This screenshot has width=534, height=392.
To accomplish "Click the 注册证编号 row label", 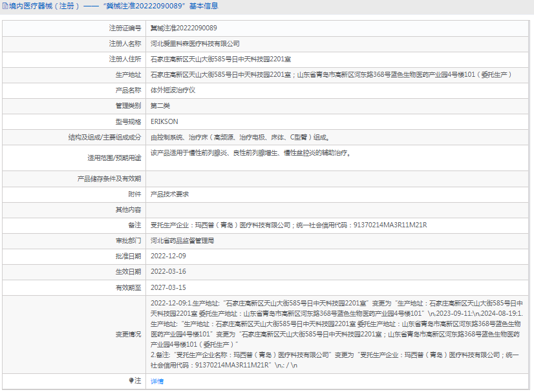I will pos(125,28).
